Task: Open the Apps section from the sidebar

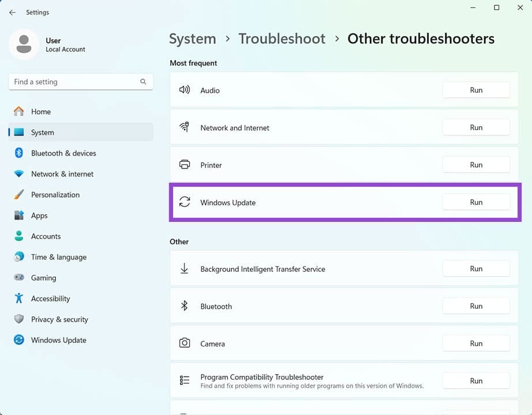Action: pyautogui.click(x=39, y=215)
